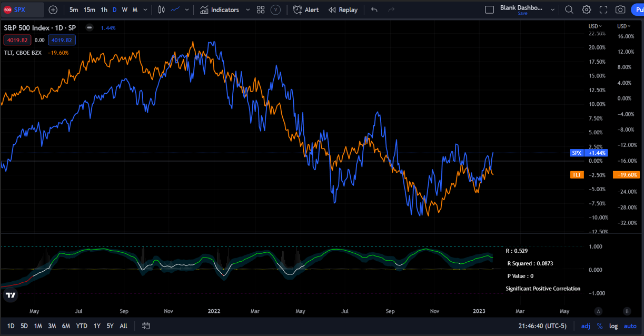Start bar Replay mode
Image resolution: width=644 pixels, height=336 pixels.
pos(343,9)
